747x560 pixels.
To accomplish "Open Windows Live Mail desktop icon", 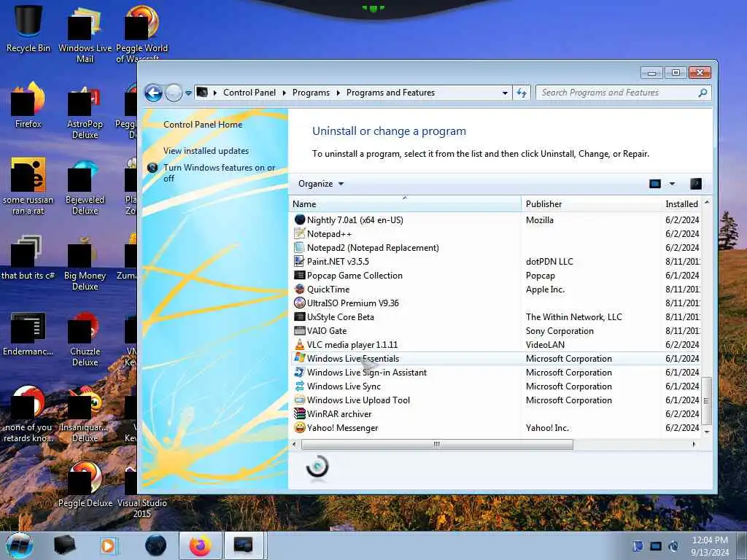I will (x=85, y=34).
